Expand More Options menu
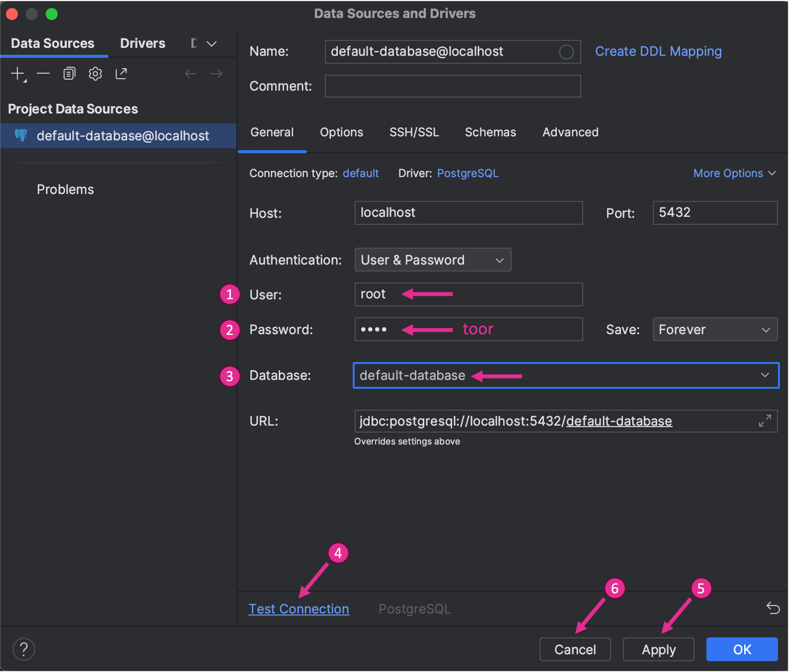Viewport: 789px width, 672px height. point(735,173)
